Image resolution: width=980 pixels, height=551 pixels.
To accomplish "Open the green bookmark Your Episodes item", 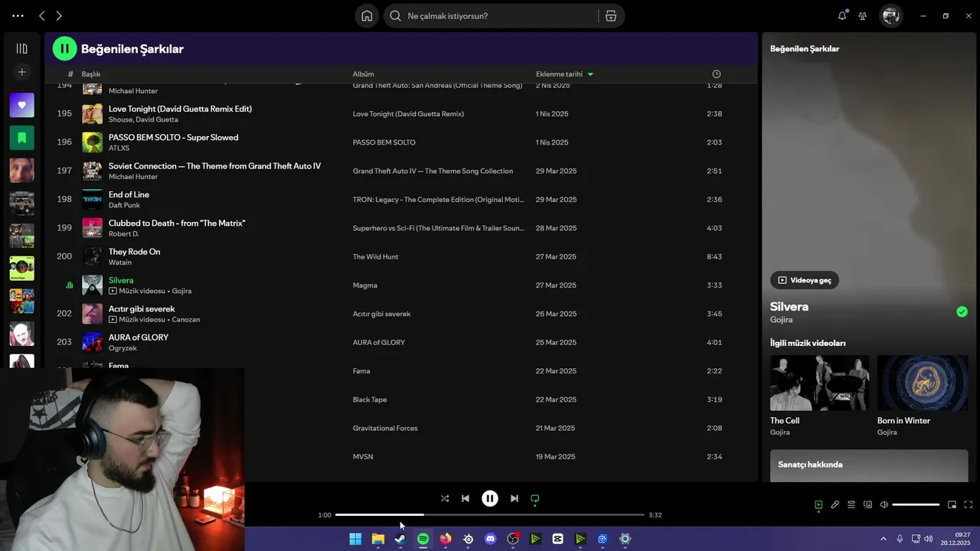I will (21, 138).
